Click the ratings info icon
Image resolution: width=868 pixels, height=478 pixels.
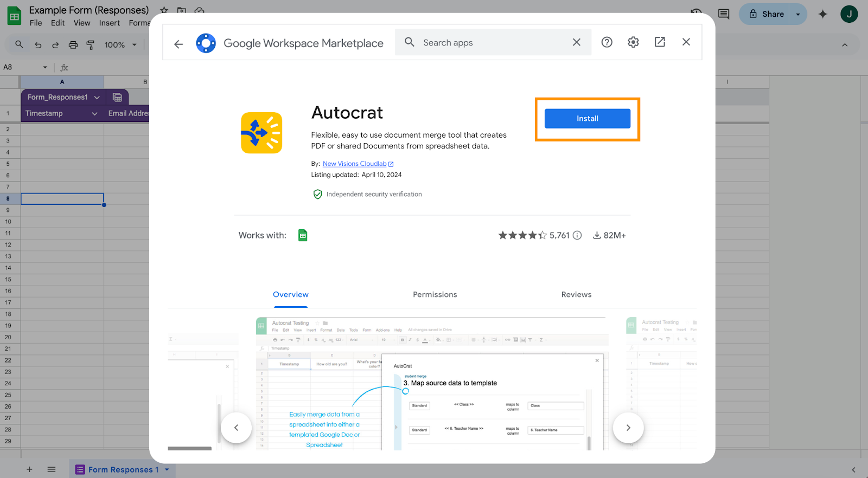tap(577, 235)
